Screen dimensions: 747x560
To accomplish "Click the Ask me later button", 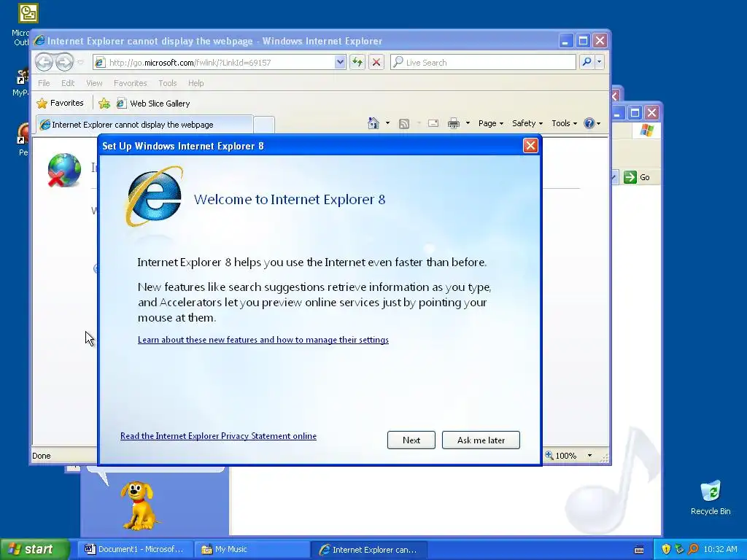I will point(481,440).
